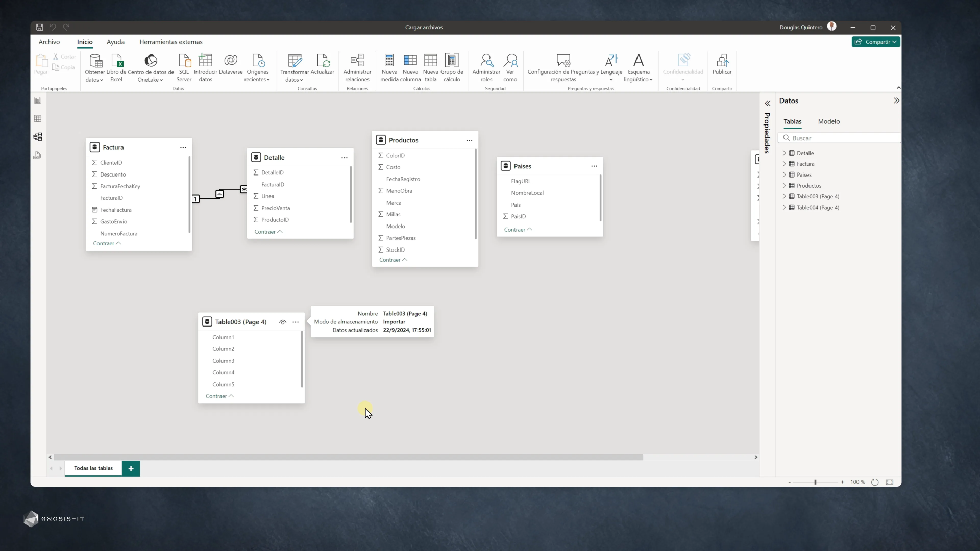Switch to Model view in sidebar

coord(38,137)
